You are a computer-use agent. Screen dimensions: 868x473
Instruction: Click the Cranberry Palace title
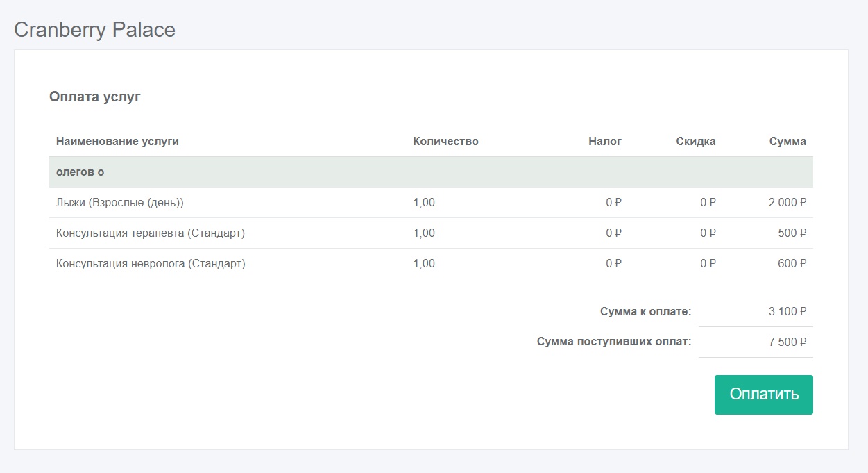click(94, 30)
